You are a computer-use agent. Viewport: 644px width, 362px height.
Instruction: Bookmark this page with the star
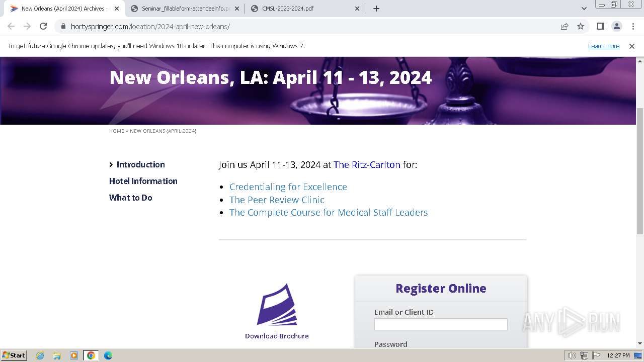coord(581,27)
